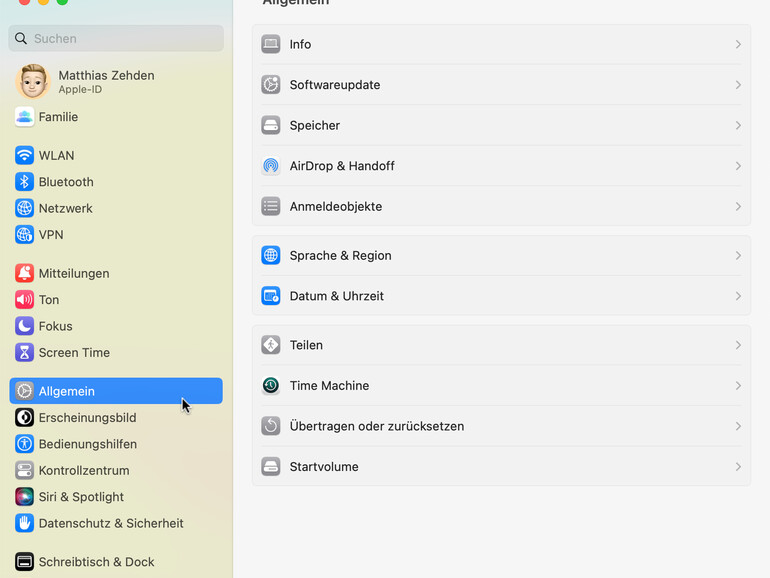This screenshot has width=770, height=578.
Task: Open Sprache & Region via chevron
Action: tap(738, 255)
